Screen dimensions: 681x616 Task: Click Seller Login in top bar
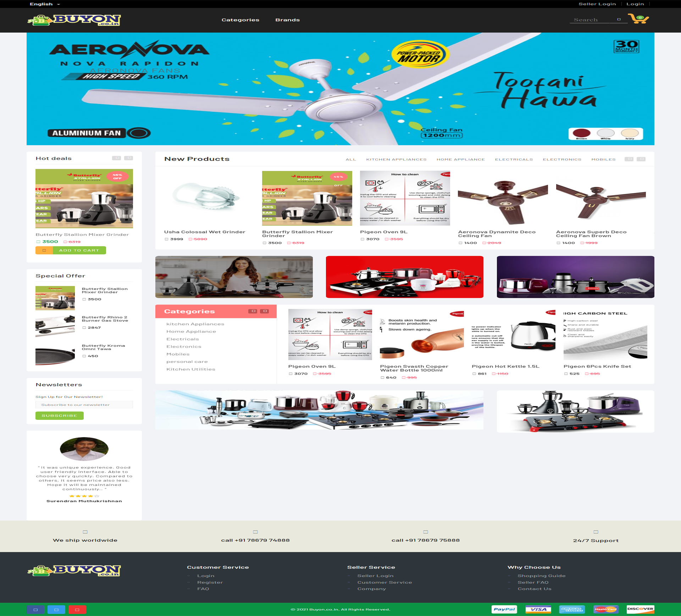click(597, 4)
